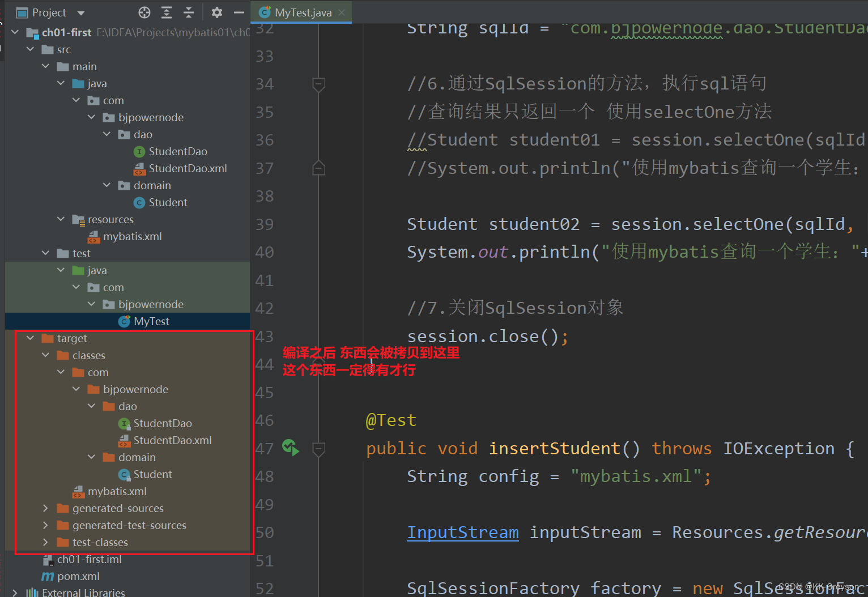The height and width of the screenshot is (597, 868).
Task: Click the Collapse All toolbar icon
Action: point(189,12)
